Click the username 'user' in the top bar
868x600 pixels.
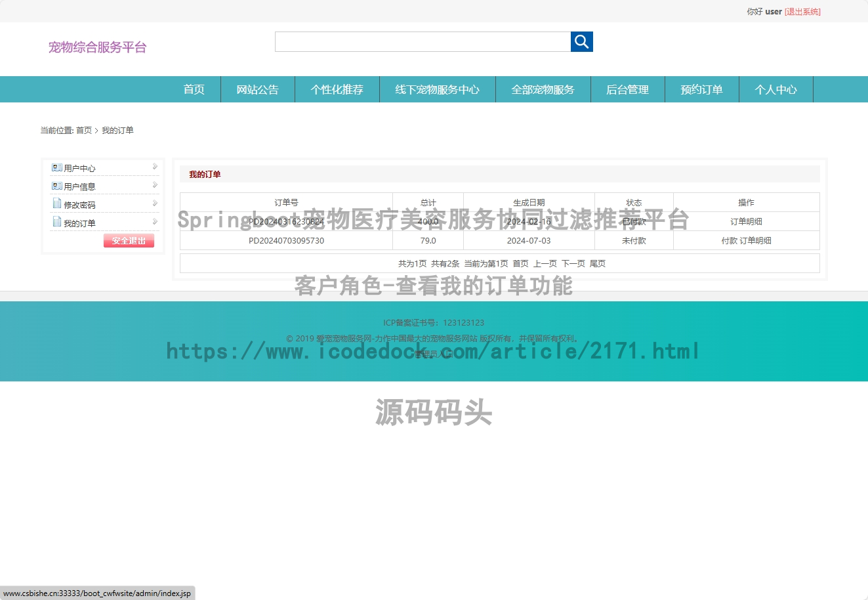(x=774, y=12)
